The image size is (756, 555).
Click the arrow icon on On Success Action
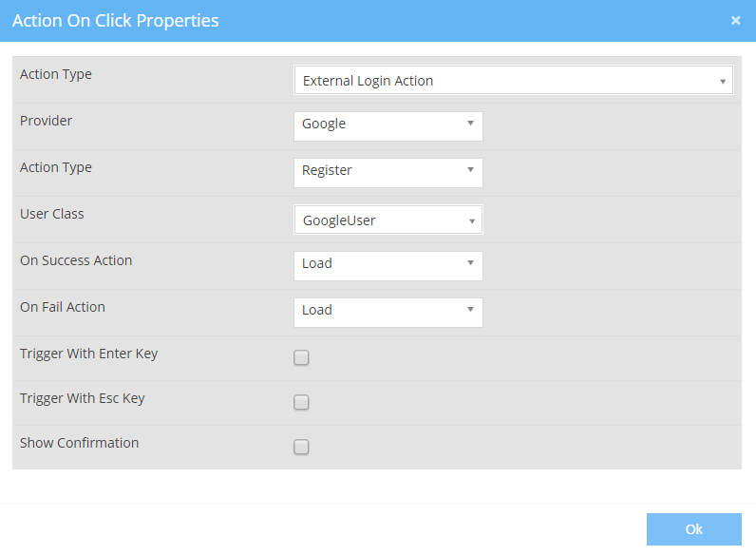pyautogui.click(x=470, y=263)
